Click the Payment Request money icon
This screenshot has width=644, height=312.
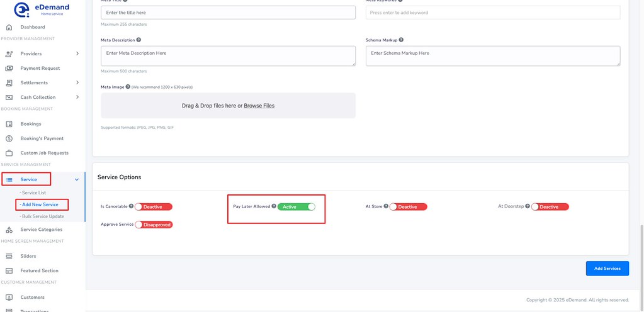coord(9,68)
